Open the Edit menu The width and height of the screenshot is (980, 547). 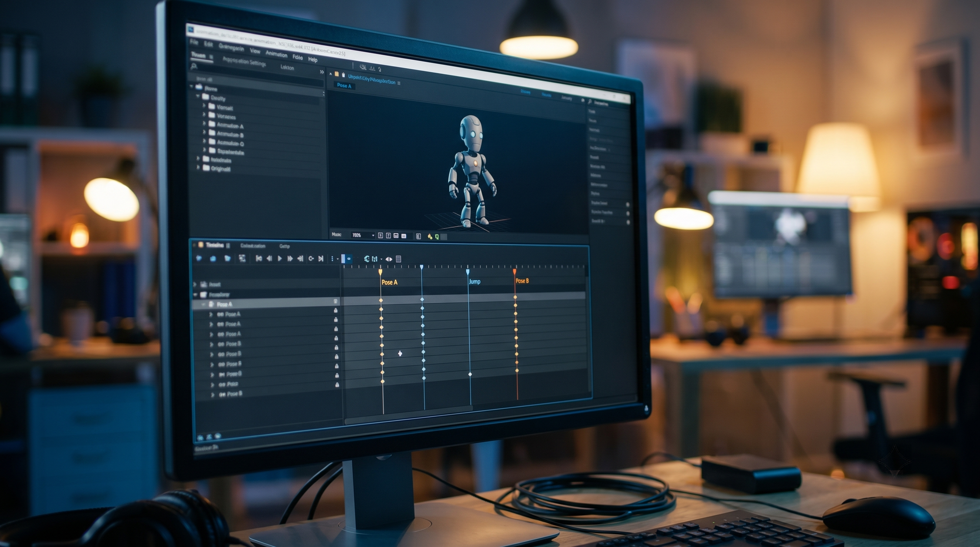pyautogui.click(x=209, y=45)
